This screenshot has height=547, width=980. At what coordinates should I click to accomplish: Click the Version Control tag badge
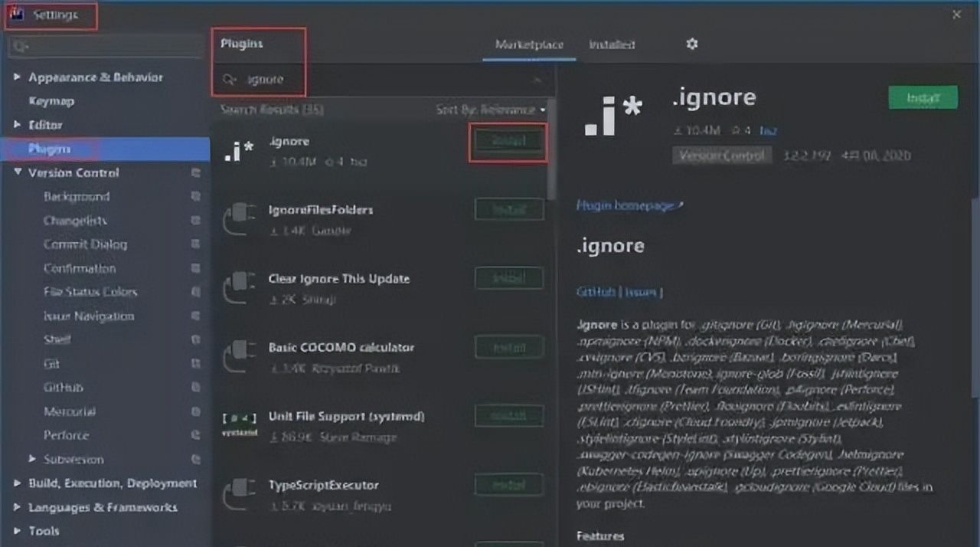pos(720,156)
